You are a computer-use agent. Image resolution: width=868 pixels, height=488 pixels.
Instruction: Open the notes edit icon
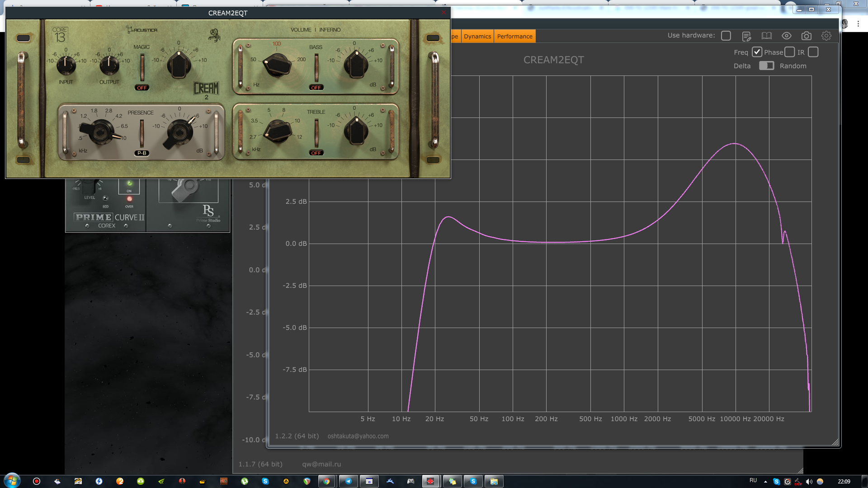(x=746, y=36)
